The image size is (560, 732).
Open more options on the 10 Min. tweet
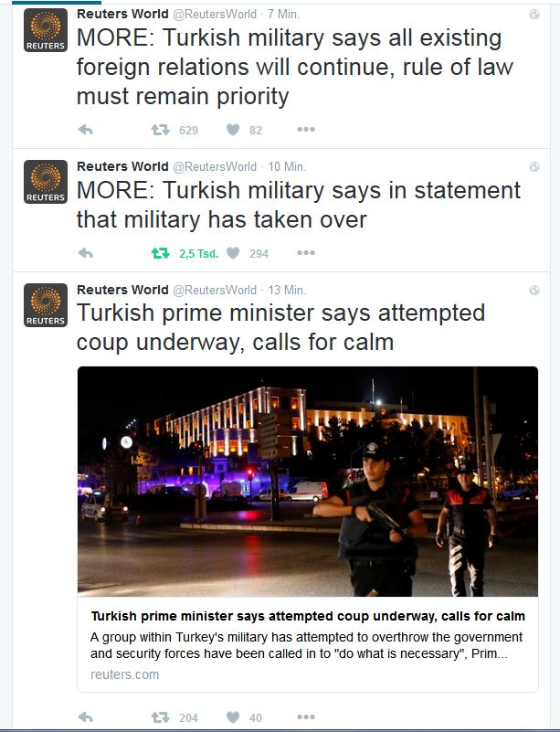(306, 252)
